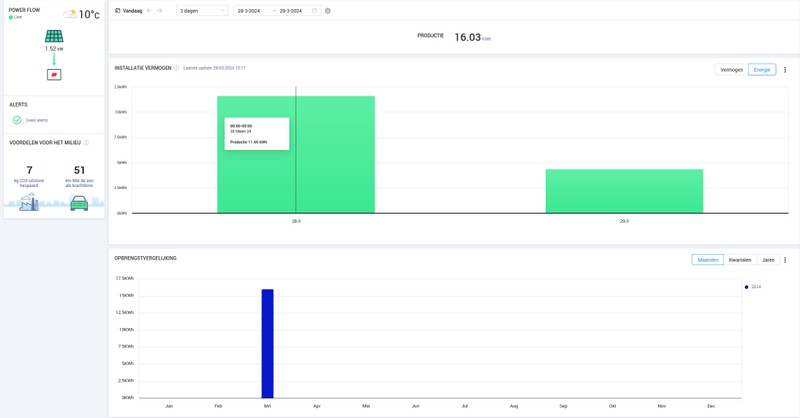The height and width of the screenshot is (418, 800).
Task: Click the green bar for 29-3
Action: point(624,191)
